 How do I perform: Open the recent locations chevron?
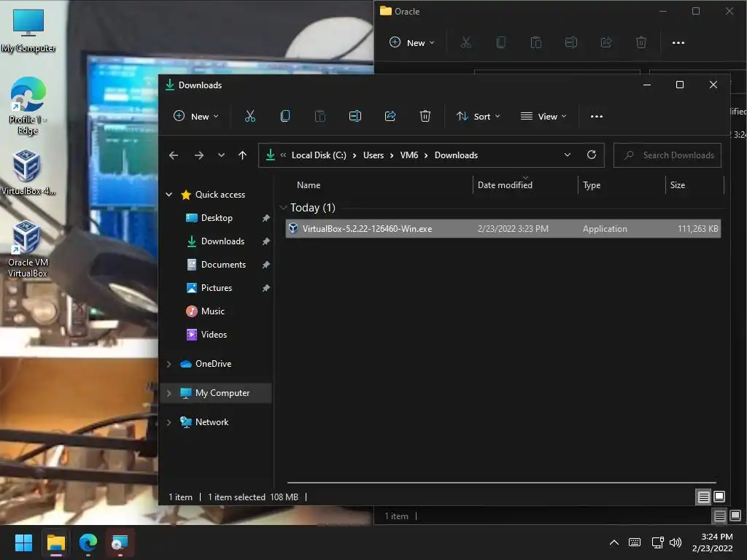pyautogui.click(x=221, y=155)
